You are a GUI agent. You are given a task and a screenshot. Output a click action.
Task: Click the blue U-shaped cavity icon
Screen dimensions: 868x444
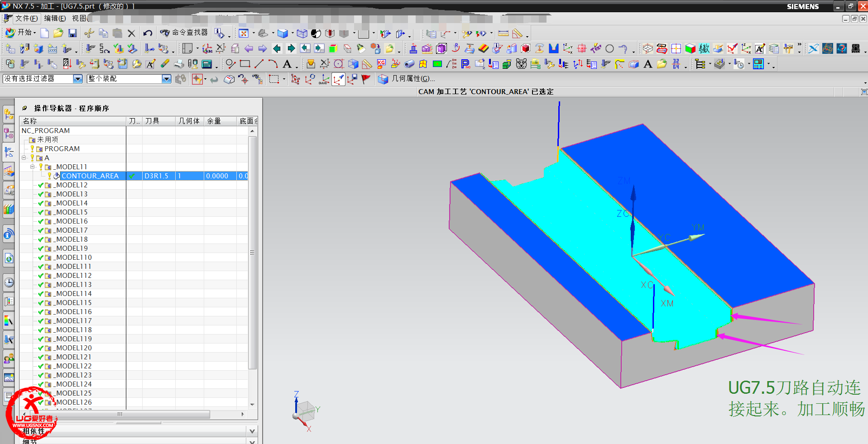[553, 48]
